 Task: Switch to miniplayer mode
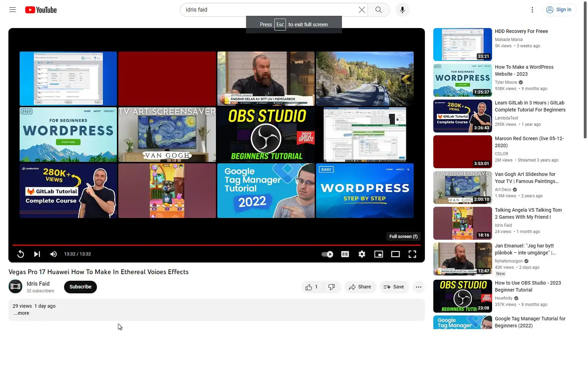pyautogui.click(x=379, y=254)
